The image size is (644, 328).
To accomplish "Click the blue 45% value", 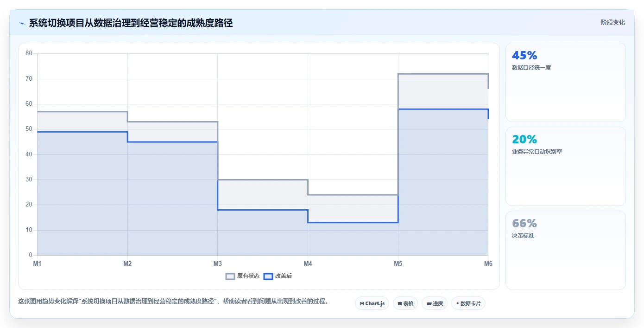I will 524,56.
